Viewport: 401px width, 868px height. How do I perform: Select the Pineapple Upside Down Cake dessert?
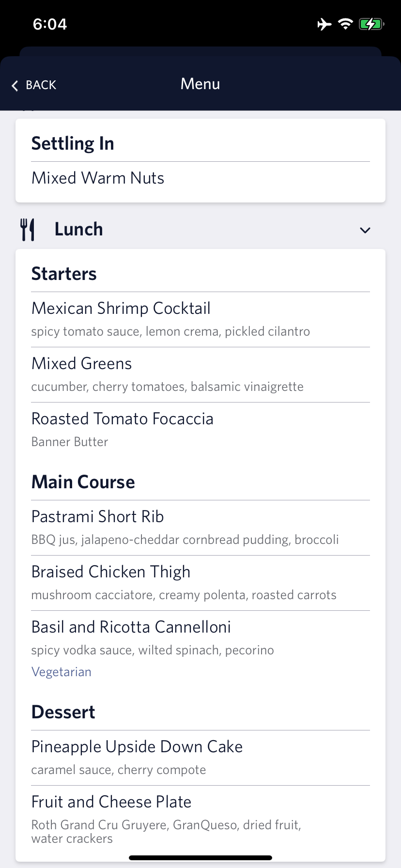pos(137,746)
